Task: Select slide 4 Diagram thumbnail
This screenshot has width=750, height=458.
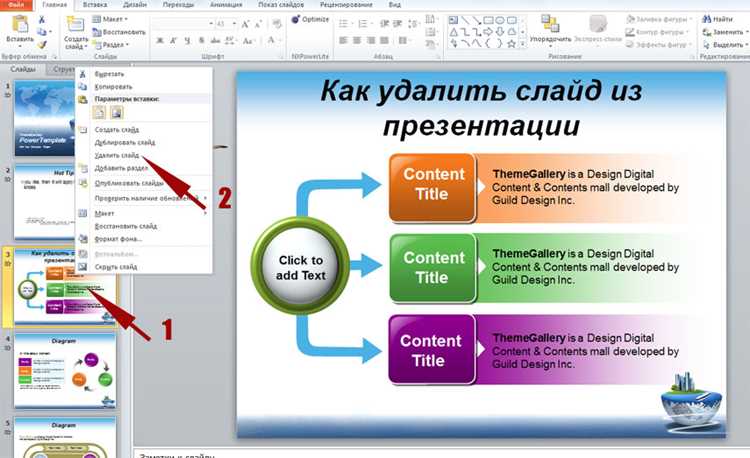Action: coord(65,371)
